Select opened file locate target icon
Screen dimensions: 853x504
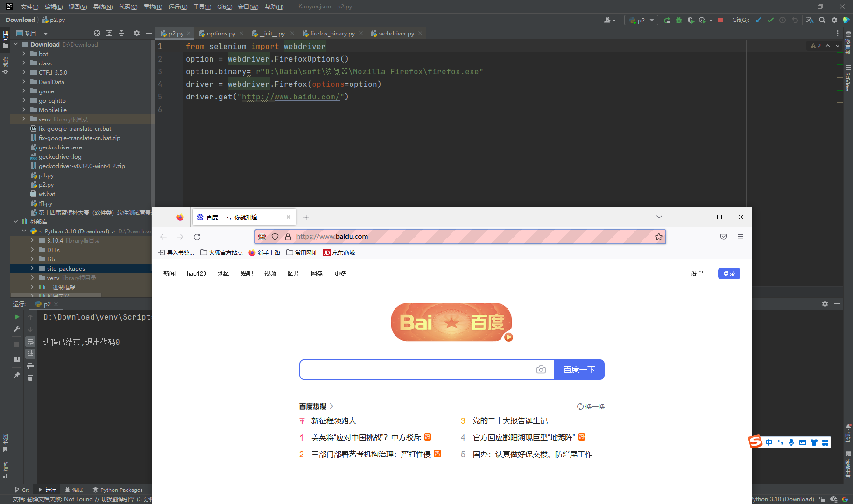click(97, 33)
